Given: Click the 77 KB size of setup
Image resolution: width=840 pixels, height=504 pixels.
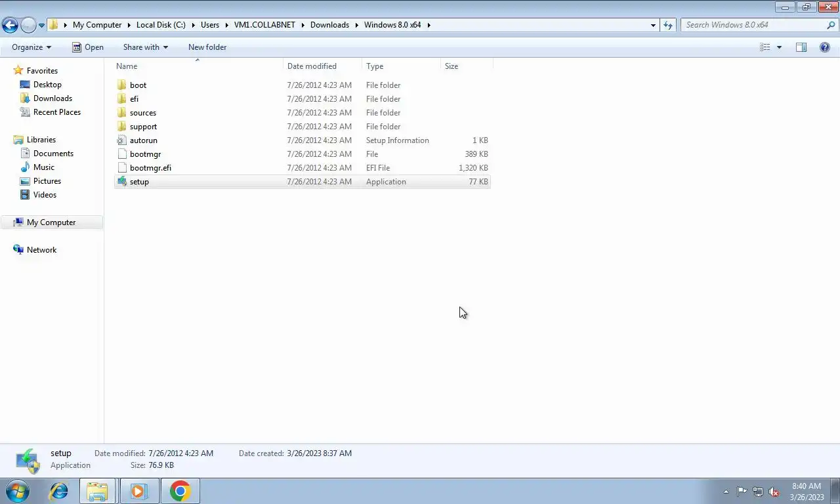Looking at the screenshot, I should (x=478, y=182).
